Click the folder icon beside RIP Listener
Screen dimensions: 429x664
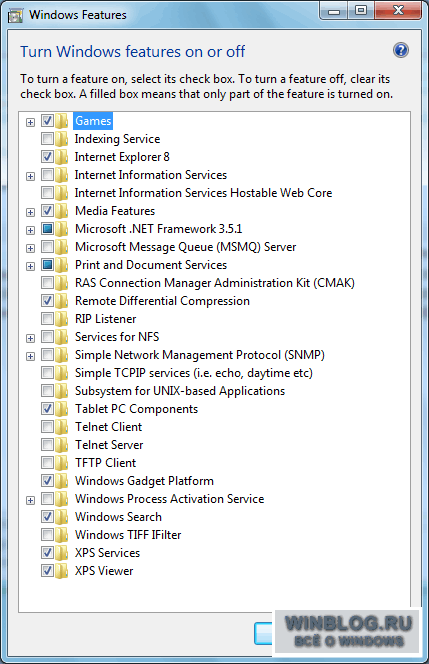tap(62, 319)
